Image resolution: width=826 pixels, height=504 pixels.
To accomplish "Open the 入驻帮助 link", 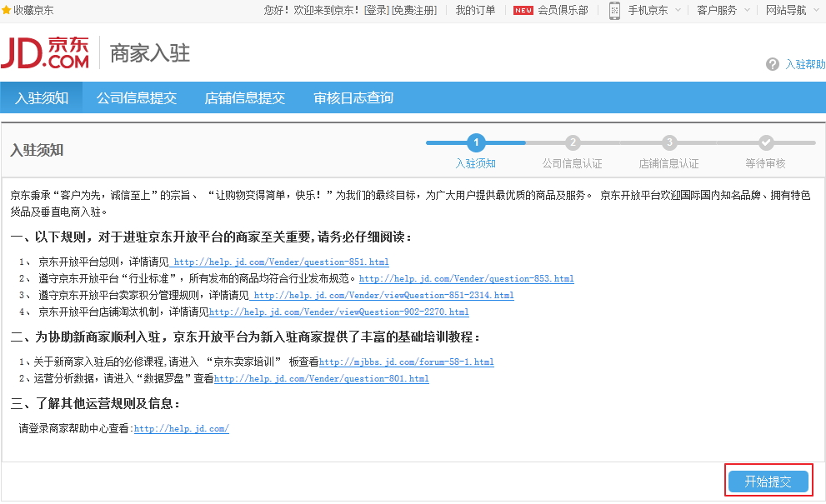I will click(x=805, y=64).
